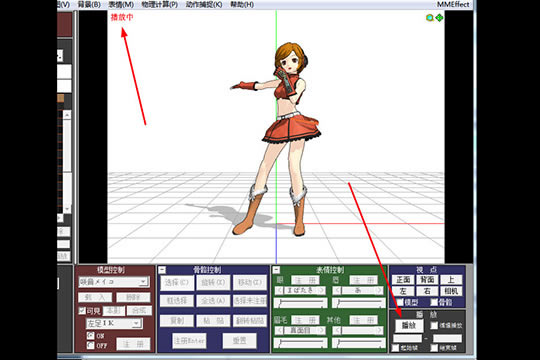The image size is (540, 360).
Task: Open the 表情(M) menu
Action: [x=121, y=5]
